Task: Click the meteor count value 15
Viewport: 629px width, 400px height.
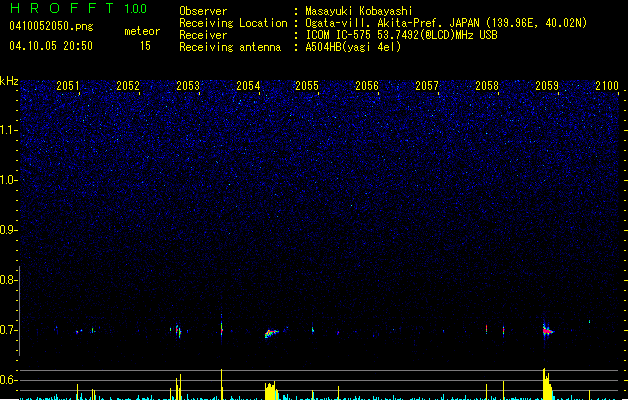Action: tap(145, 46)
